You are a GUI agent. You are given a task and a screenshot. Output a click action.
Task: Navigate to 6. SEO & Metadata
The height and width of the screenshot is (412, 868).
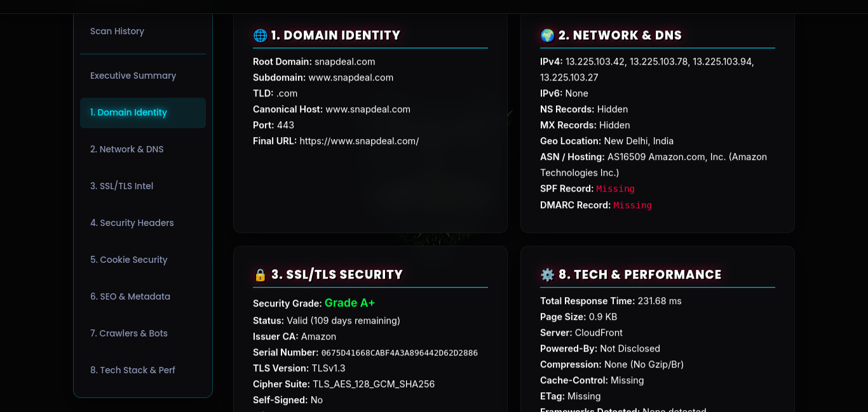click(142, 296)
